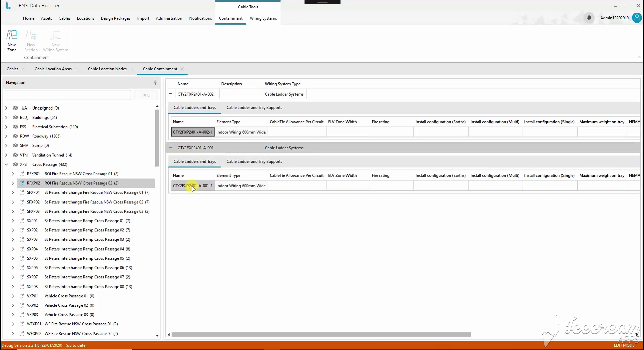Open the Design Packages menu
This screenshot has width=644, height=350.
click(116, 18)
